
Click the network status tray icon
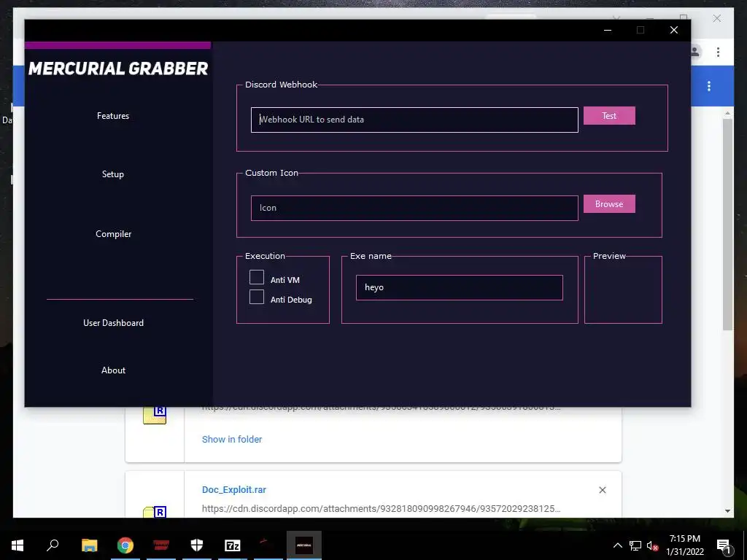point(635,545)
